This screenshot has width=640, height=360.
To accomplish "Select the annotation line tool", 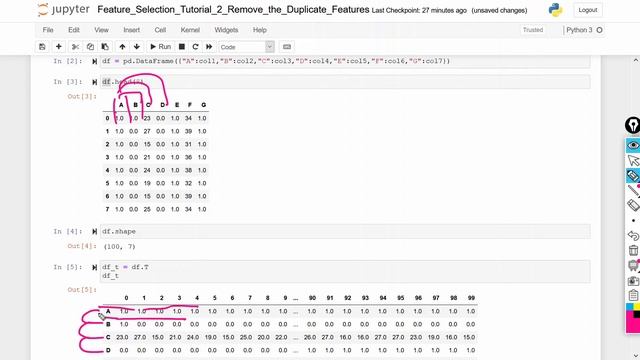I will [633, 191].
